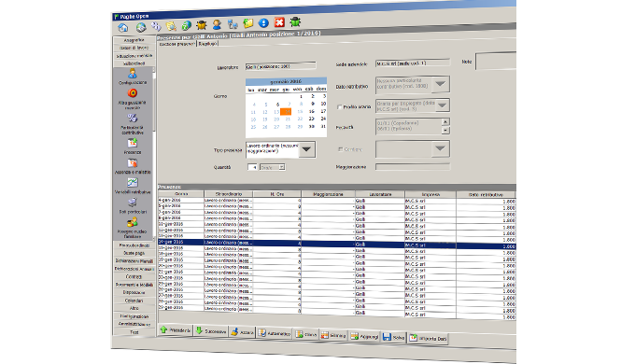Viewport: 635px width, 364px height.
Task: Click the Quantità number field
Action: coord(252,167)
